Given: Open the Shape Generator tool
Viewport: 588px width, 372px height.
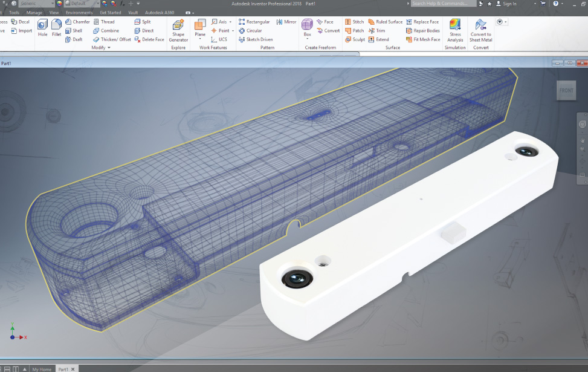Looking at the screenshot, I should [x=178, y=30].
